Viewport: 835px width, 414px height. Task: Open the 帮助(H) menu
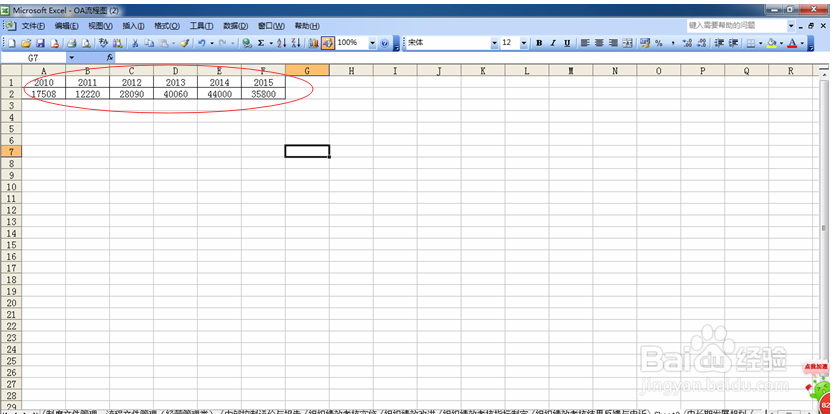click(x=307, y=26)
